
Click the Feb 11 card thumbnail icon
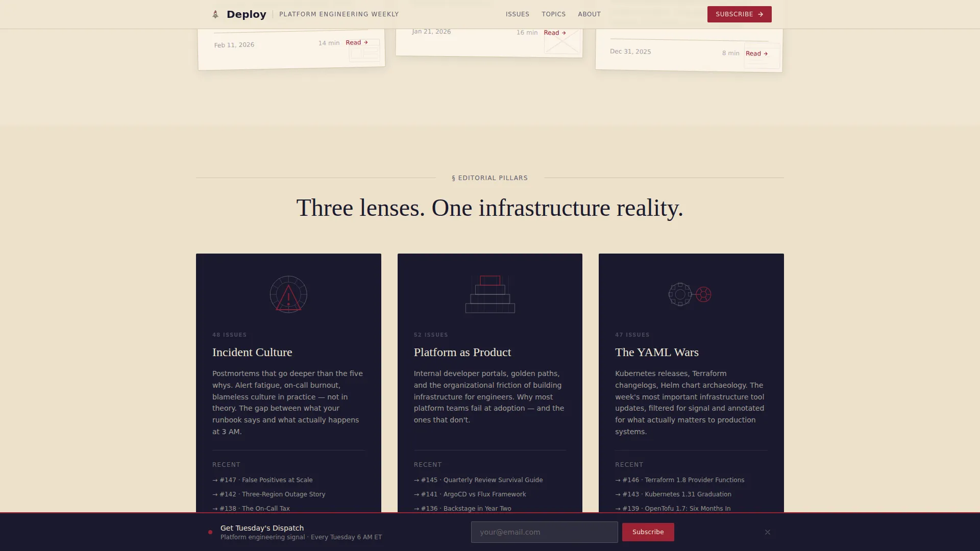tap(364, 51)
